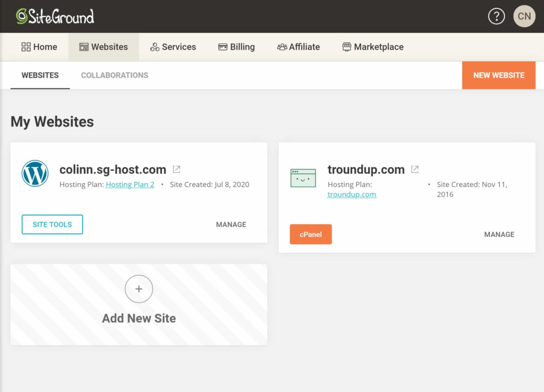The width and height of the screenshot is (544, 392).
Task: Follow the troundup.com hosting plan link
Action: [x=352, y=194]
